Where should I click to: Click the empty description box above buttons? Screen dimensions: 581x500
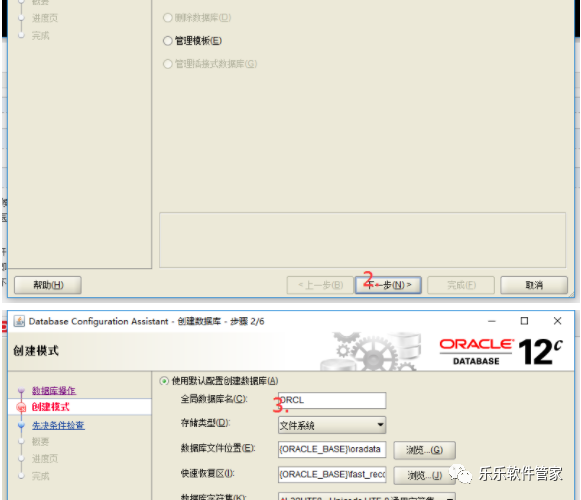pos(362,240)
